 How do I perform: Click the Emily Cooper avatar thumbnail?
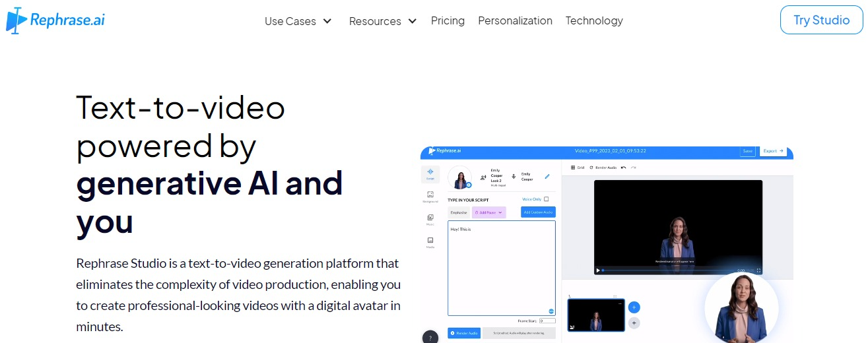tap(459, 177)
